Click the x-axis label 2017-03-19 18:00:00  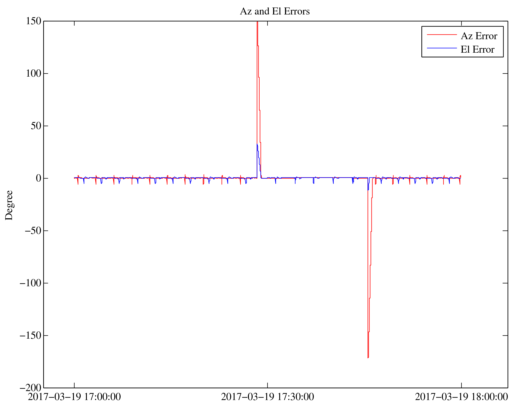click(x=461, y=397)
